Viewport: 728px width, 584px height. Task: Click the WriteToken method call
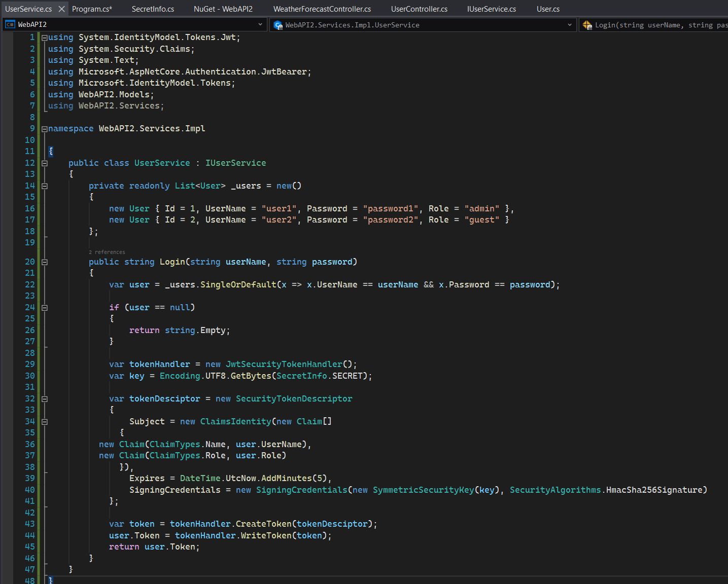[x=266, y=535]
